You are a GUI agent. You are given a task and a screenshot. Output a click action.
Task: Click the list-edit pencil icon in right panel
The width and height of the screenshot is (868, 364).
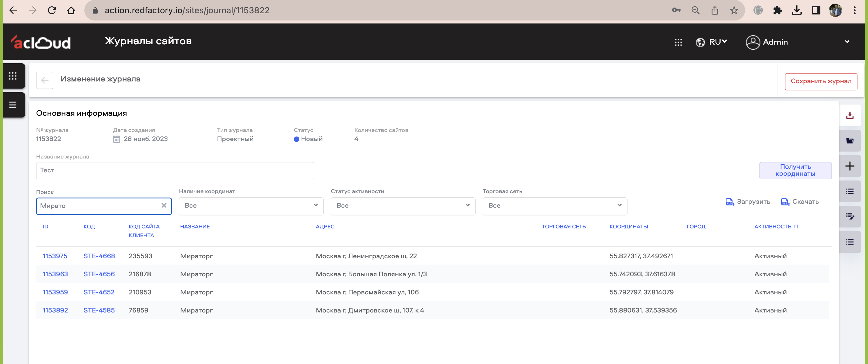pos(850,217)
